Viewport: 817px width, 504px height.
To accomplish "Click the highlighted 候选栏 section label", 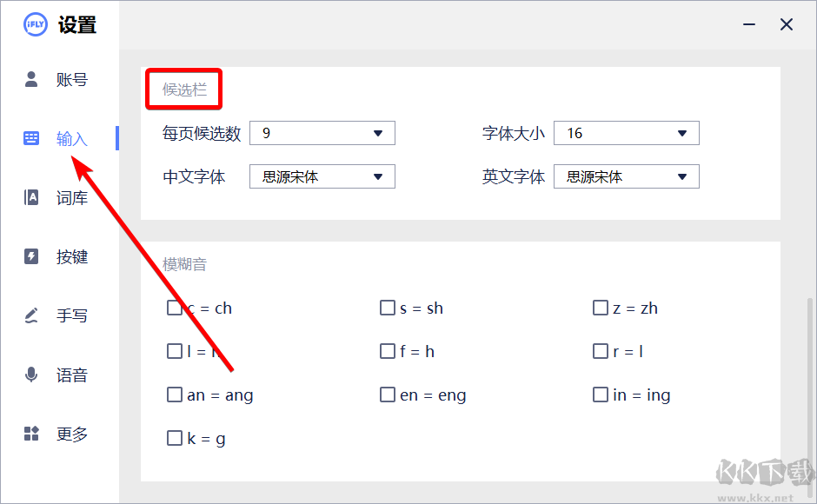I will coord(183,88).
